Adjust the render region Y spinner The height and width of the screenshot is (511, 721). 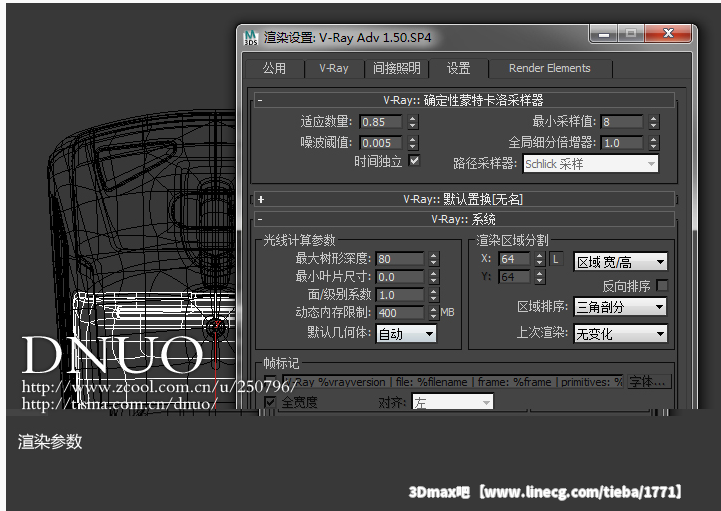point(540,277)
